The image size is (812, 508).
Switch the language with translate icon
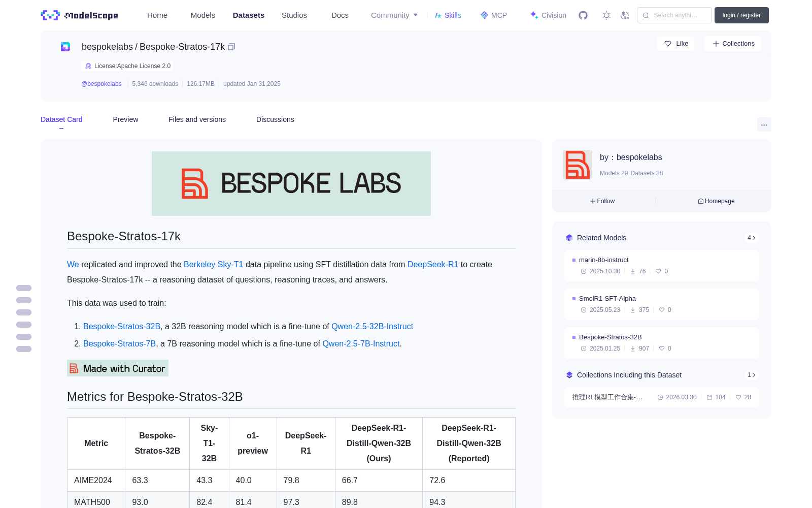(x=625, y=15)
